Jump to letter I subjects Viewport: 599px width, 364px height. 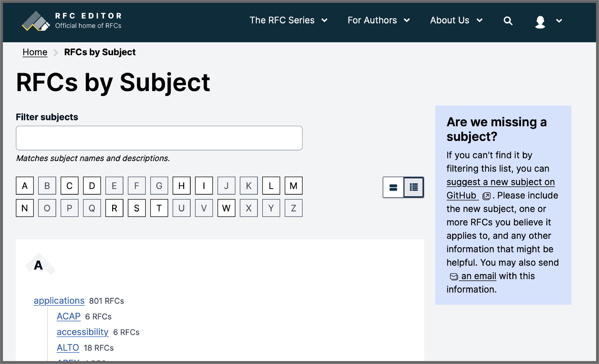pyautogui.click(x=204, y=185)
